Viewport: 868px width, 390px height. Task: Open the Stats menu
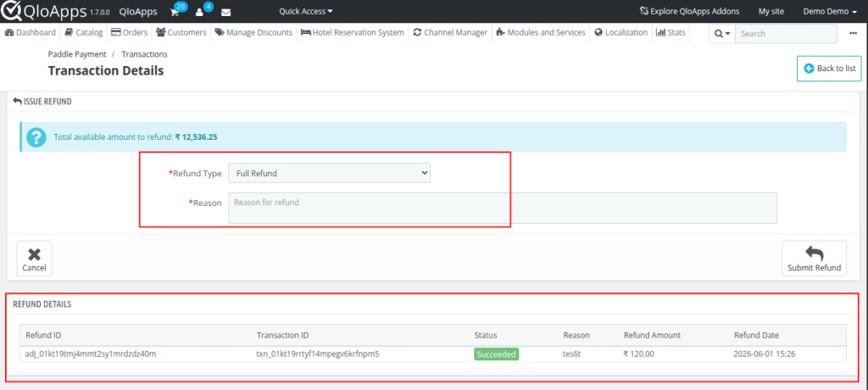(670, 33)
